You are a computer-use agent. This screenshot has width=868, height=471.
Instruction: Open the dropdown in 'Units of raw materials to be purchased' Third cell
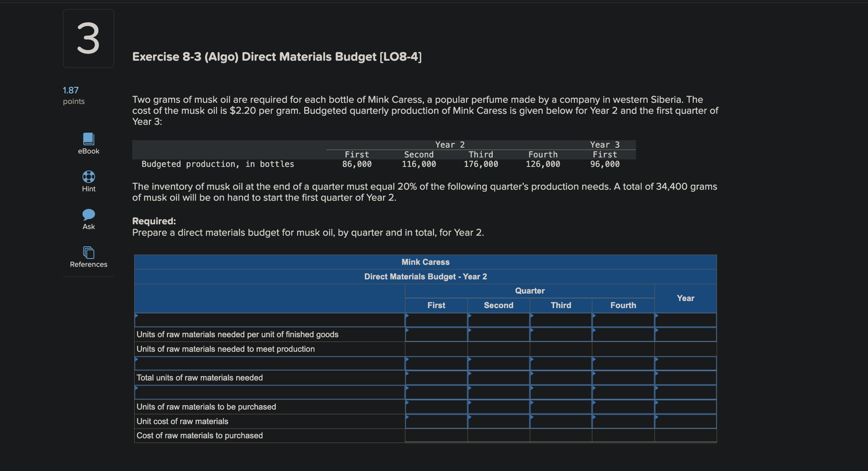click(x=561, y=407)
